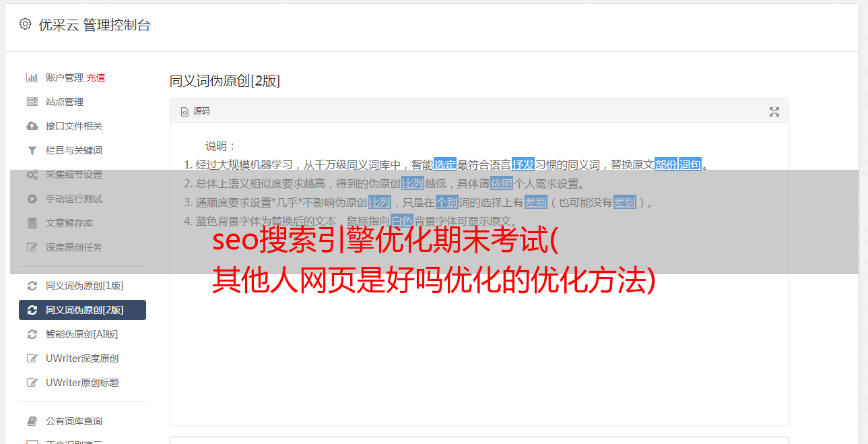Click the highlighted word 部份
The height and width of the screenshot is (444, 868).
click(x=666, y=164)
